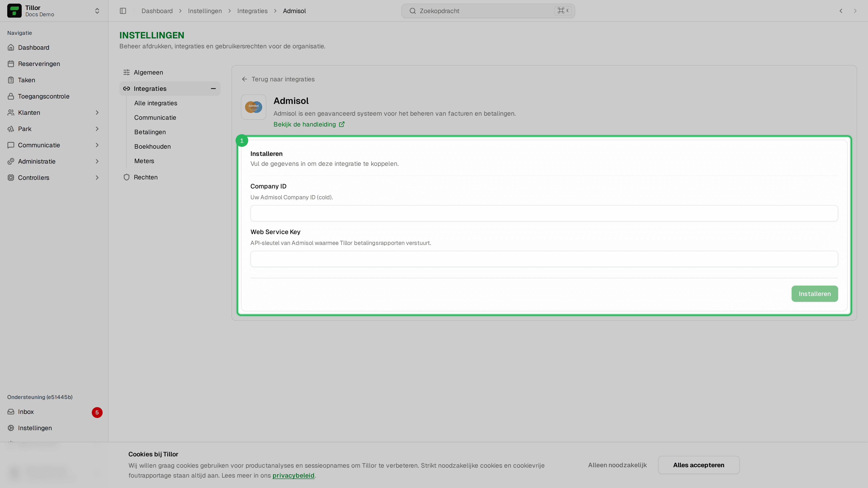Click the back arrow before Terug
The image size is (868, 488).
point(245,79)
